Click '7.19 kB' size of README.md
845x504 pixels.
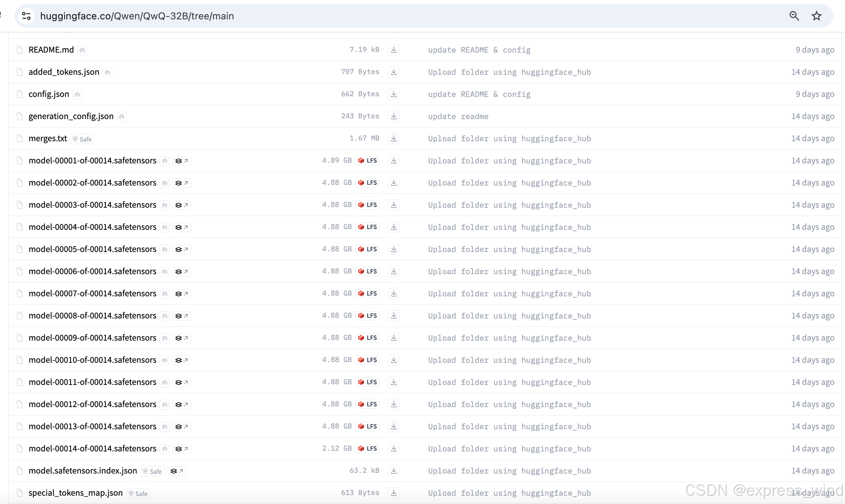364,49
